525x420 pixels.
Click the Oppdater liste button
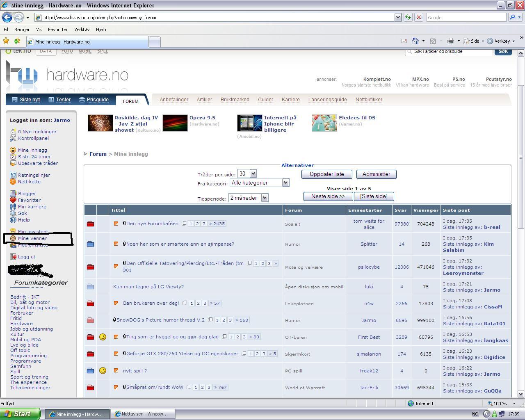[327, 174]
